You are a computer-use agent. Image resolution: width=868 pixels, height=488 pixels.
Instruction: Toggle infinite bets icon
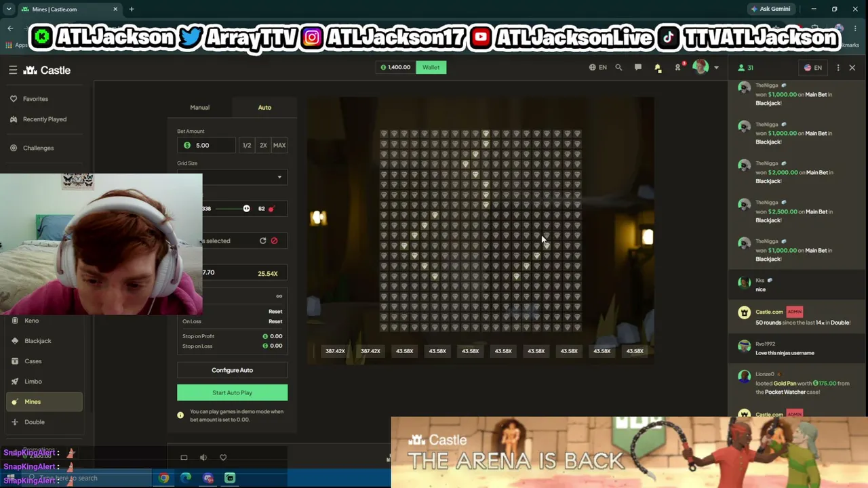point(279,296)
